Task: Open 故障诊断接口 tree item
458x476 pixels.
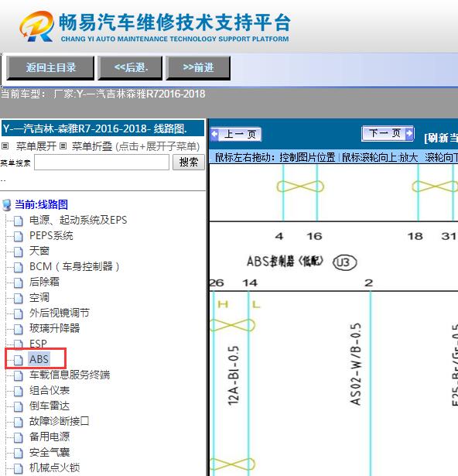Action: coord(60,421)
